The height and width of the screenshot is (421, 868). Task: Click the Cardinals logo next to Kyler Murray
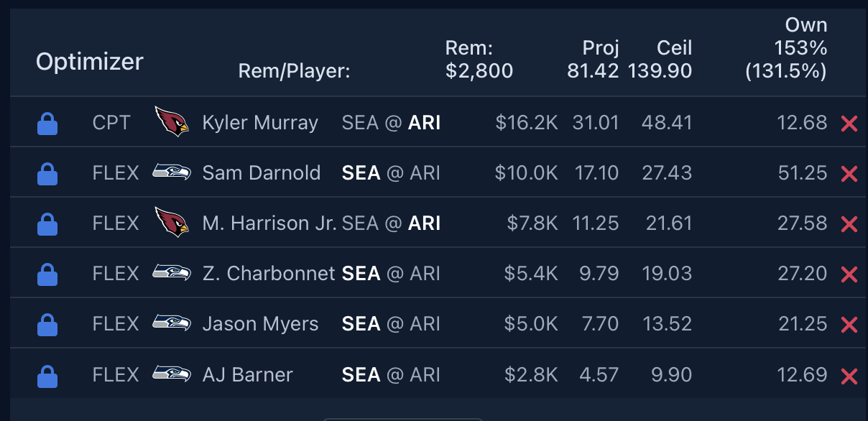click(171, 122)
